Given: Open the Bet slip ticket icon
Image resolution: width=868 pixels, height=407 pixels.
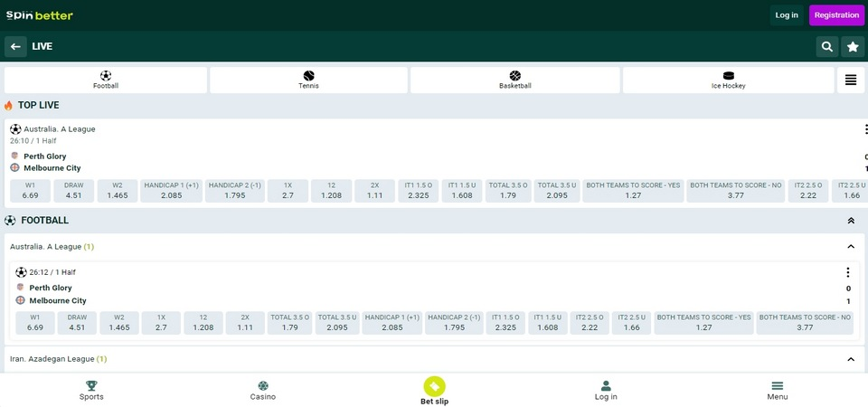Looking at the screenshot, I should coord(434,386).
